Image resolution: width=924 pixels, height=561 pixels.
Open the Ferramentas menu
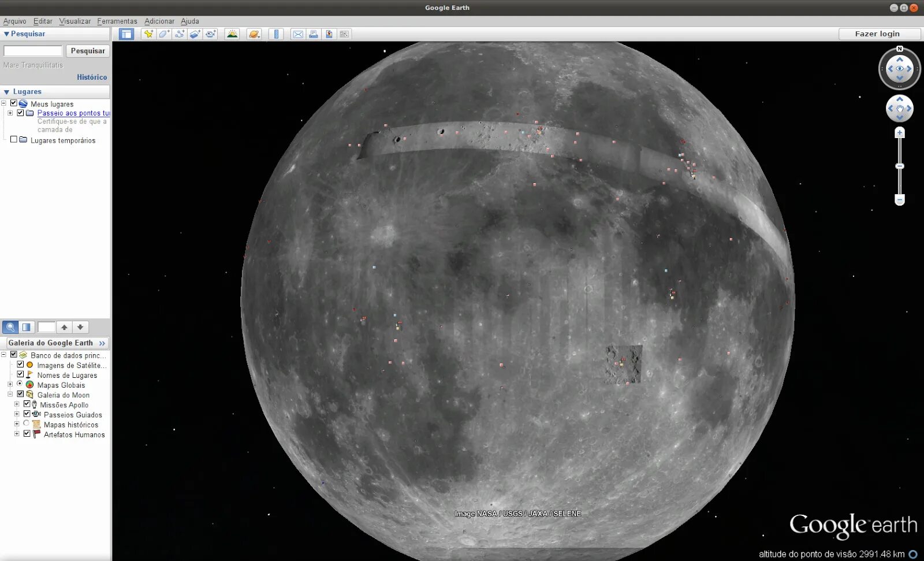pos(117,21)
